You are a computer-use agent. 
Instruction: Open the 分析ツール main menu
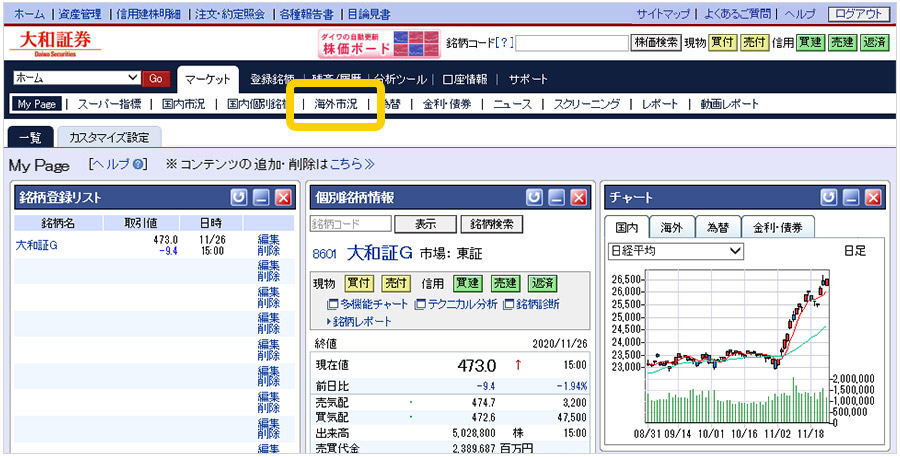point(399,80)
